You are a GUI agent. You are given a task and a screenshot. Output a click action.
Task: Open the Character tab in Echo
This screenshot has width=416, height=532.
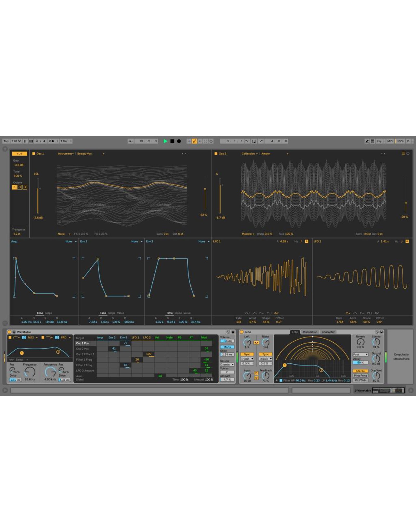[328, 332]
